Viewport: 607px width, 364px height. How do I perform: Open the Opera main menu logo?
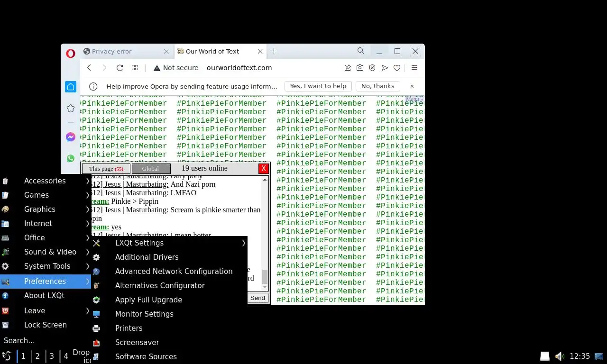point(70,54)
